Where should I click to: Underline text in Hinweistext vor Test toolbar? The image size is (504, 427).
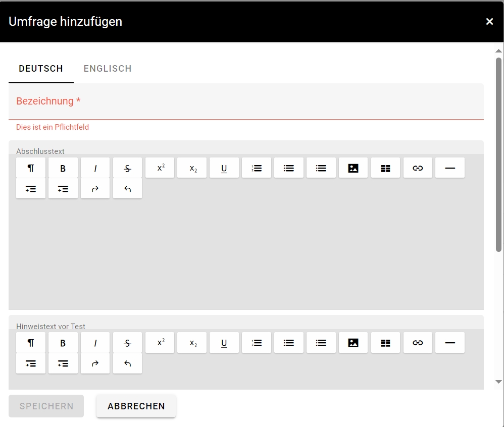pyautogui.click(x=224, y=343)
